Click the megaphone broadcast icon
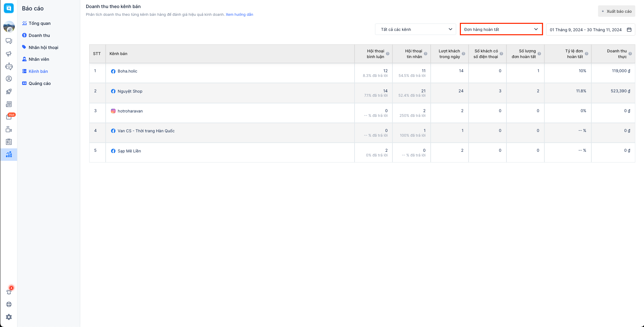 (9, 54)
